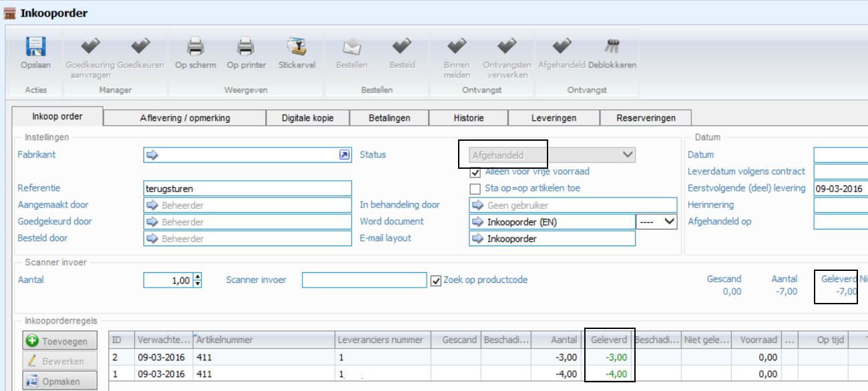Click the Deblokkeren keys icon

pos(612,47)
